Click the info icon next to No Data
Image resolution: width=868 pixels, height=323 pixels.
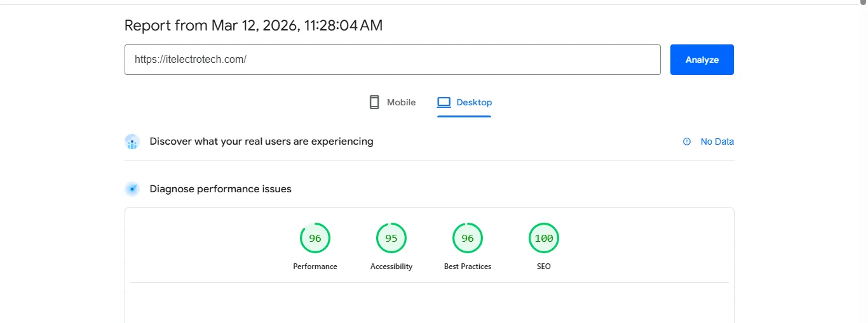pyautogui.click(x=687, y=142)
